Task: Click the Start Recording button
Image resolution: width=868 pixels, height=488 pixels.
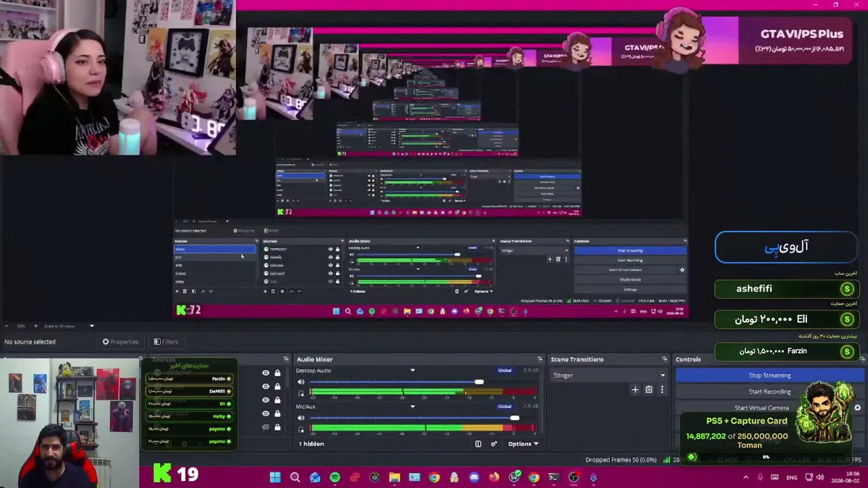Action: (x=770, y=392)
